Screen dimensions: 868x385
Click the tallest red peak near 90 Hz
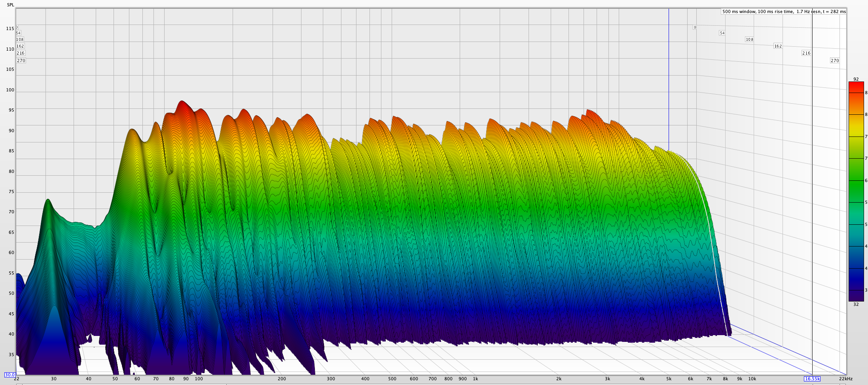point(181,102)
